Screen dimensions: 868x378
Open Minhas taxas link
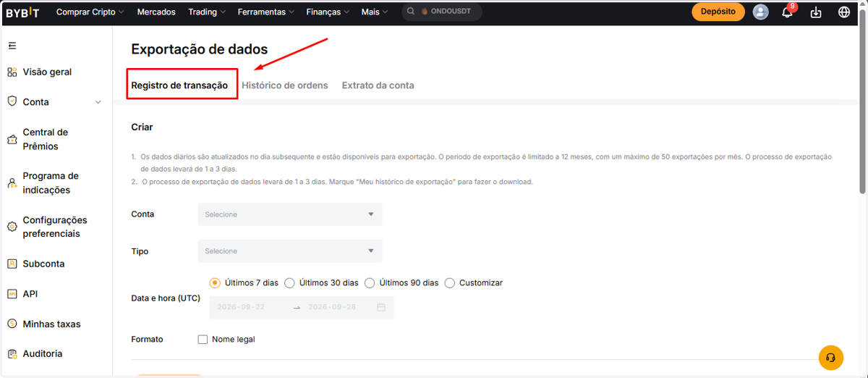point(52,324)
